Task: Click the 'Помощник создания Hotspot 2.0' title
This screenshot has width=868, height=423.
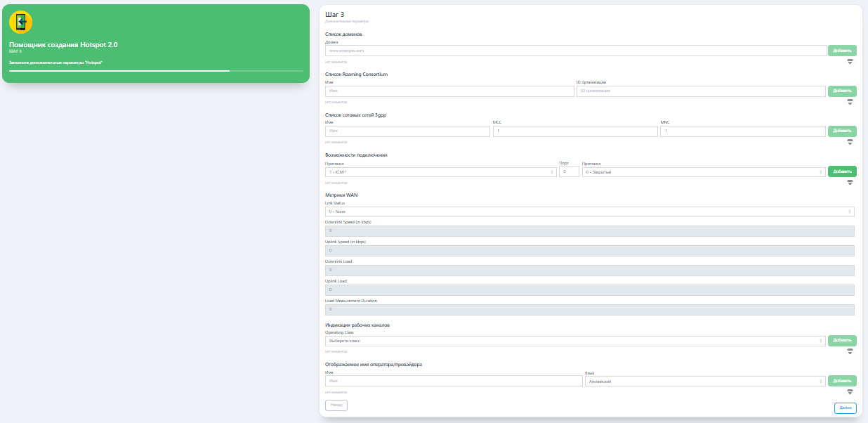Action: click(63, 44)
